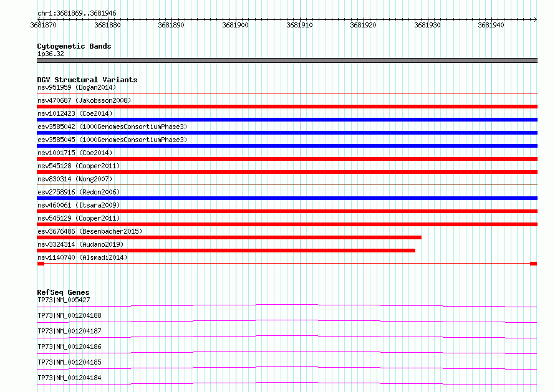Click the red bar under nsv545129

point(287,224)
